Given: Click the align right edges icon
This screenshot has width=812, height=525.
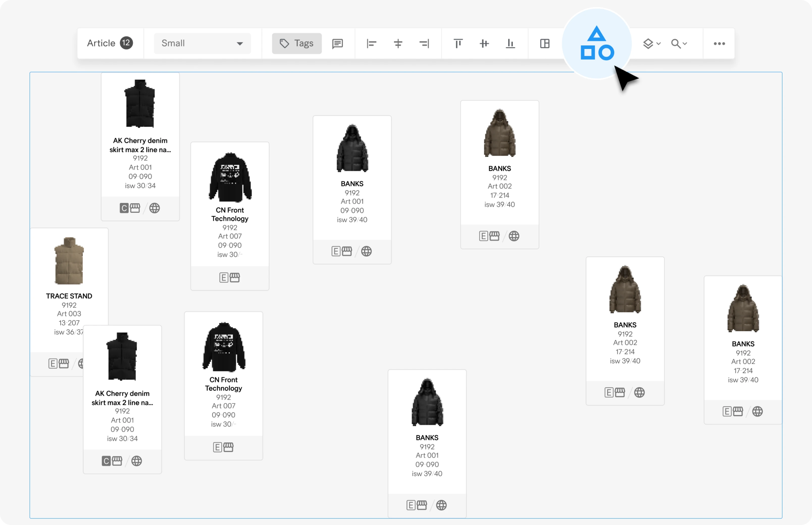Looking at the screenshot, I should tap(424, 44).
